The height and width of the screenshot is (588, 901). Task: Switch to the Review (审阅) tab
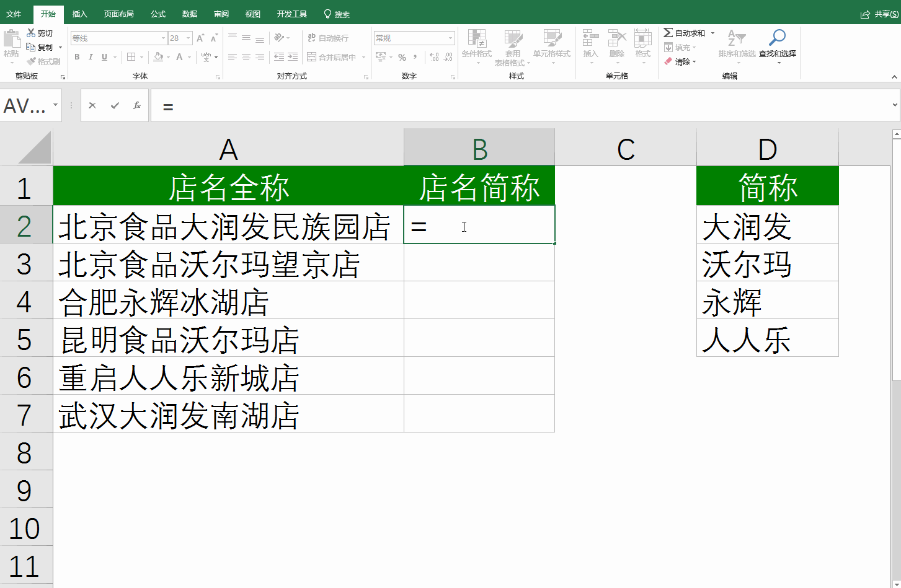221,14
